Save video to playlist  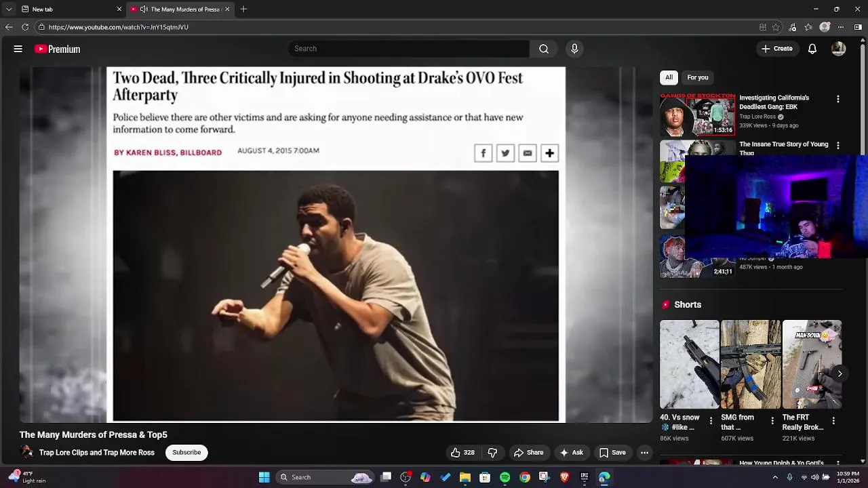612,453
